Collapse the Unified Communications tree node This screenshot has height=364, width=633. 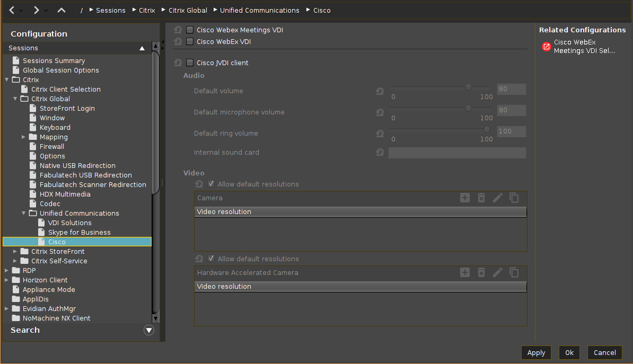click(24, 214)
